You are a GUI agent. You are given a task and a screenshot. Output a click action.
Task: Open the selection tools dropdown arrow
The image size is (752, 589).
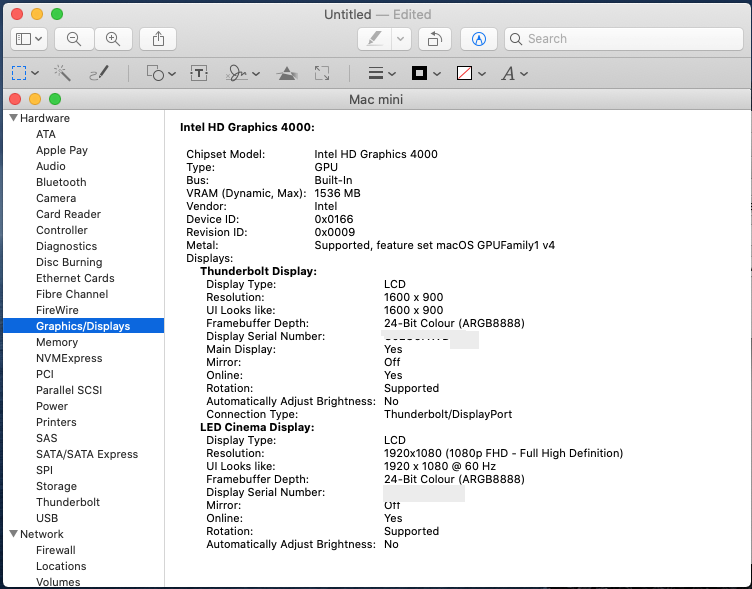[x=35, y=73]
